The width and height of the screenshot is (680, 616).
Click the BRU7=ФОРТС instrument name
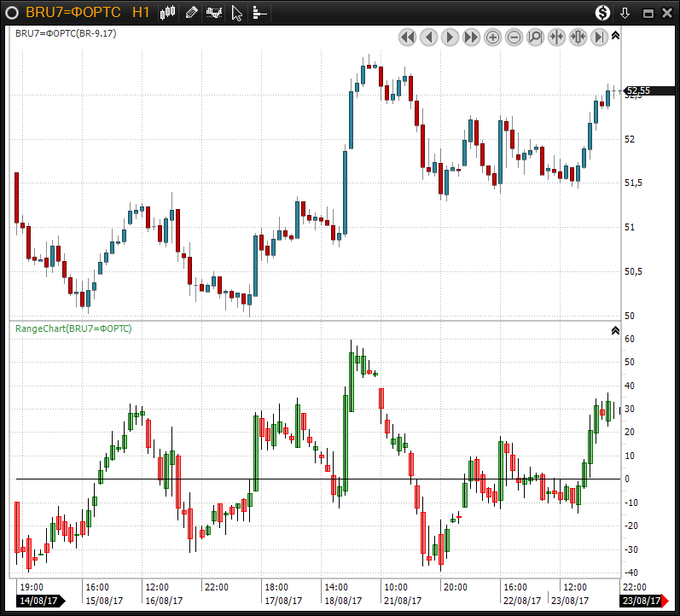coord(73,12)
